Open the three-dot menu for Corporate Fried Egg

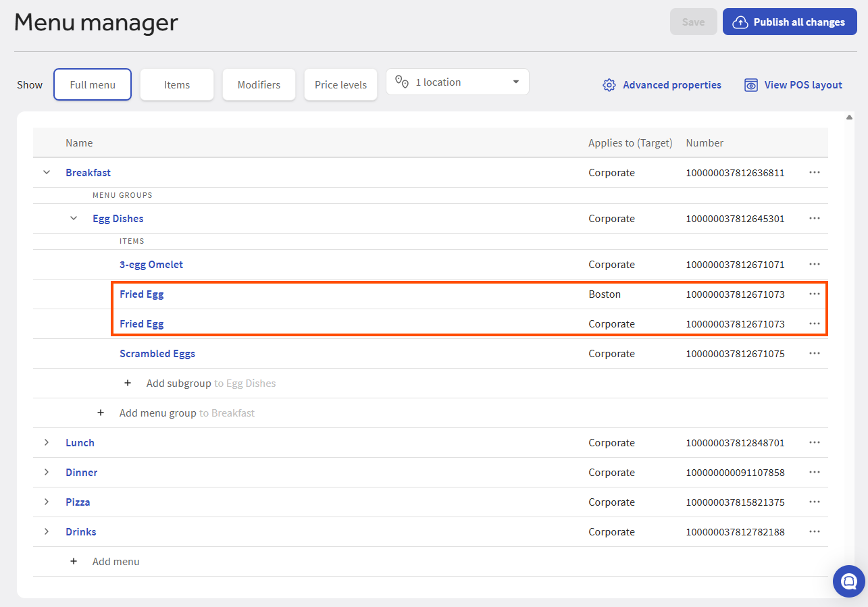(814, 324)
